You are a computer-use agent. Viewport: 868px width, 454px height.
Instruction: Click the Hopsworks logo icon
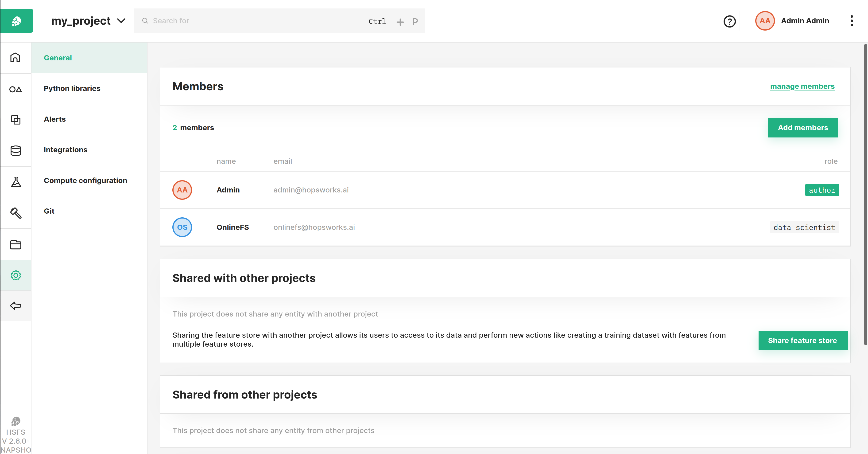click(16, 21)
